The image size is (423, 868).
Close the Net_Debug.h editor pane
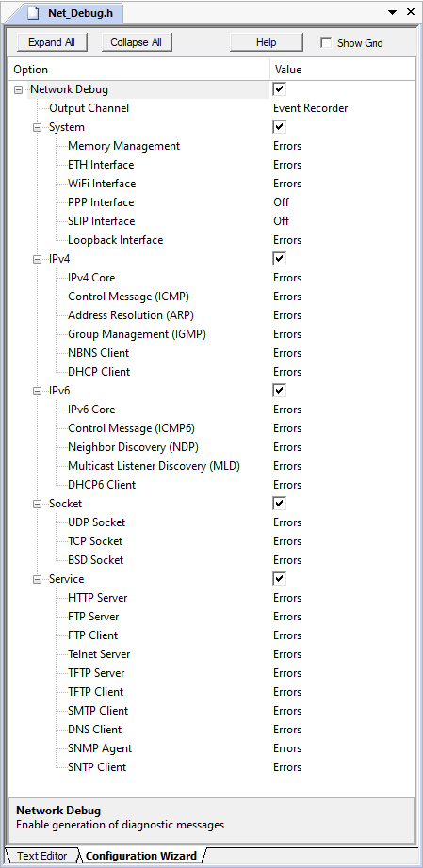(410, 11)
